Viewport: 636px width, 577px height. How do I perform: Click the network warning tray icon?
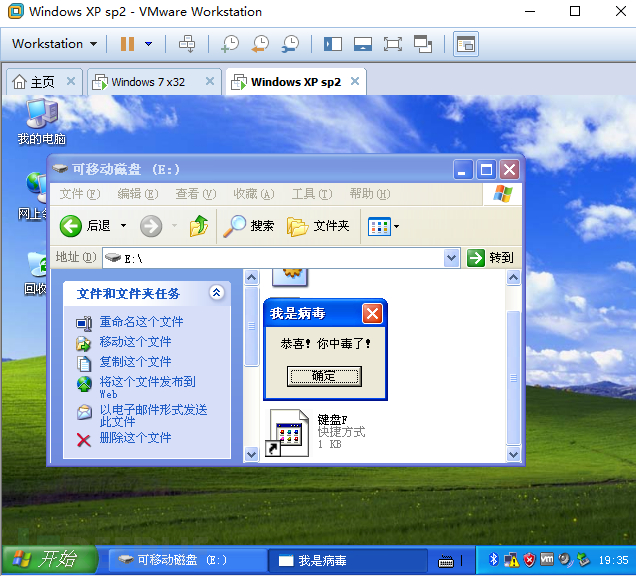tap(511, 560)
